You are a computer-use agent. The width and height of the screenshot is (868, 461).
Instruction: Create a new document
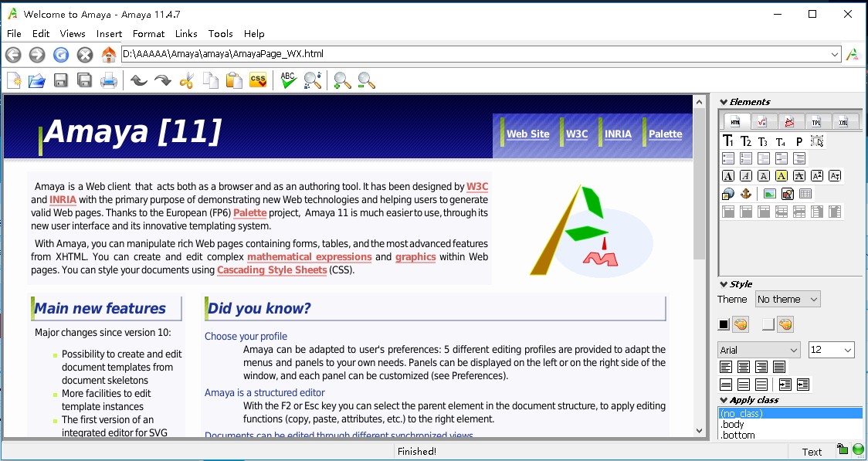tap(13, 81)
